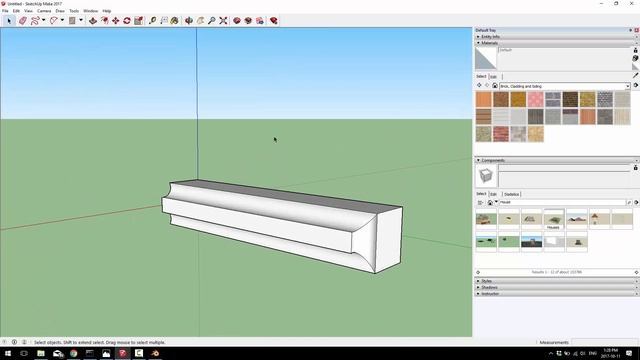Open the Materials details arrow menu
The height and width of the screenshot is (360, 640).
(636, 86)
